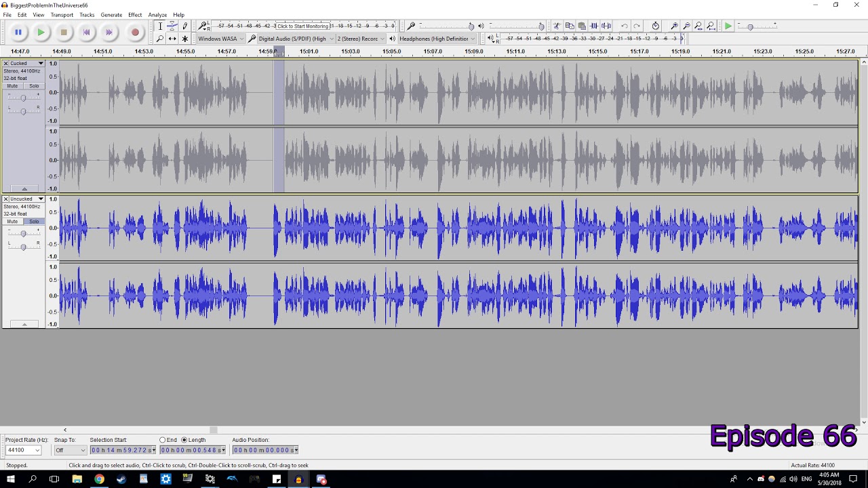The width and height of the screenshot is (868, 488).
Task: Click the Zoom Out magnifier icon
Action: 686,26
